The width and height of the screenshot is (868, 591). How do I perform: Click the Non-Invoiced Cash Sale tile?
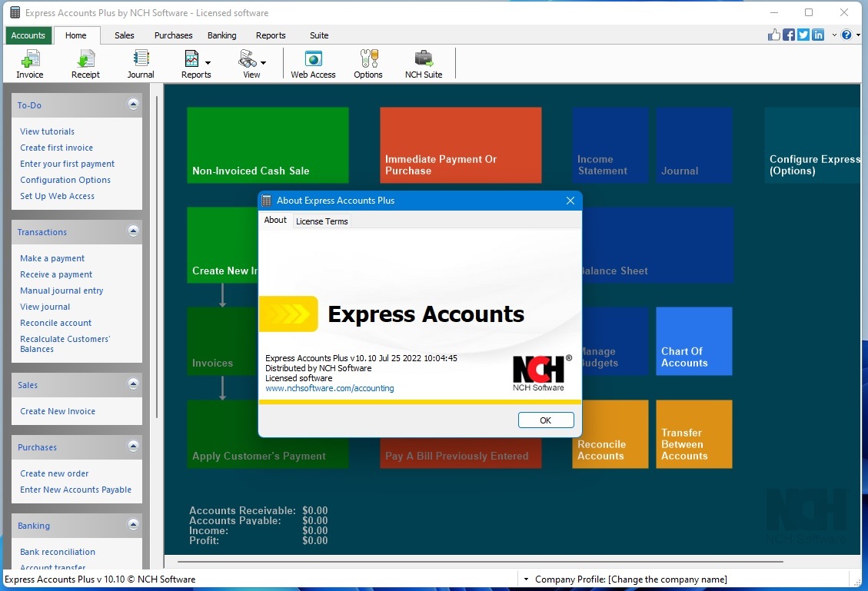(268, 145)
